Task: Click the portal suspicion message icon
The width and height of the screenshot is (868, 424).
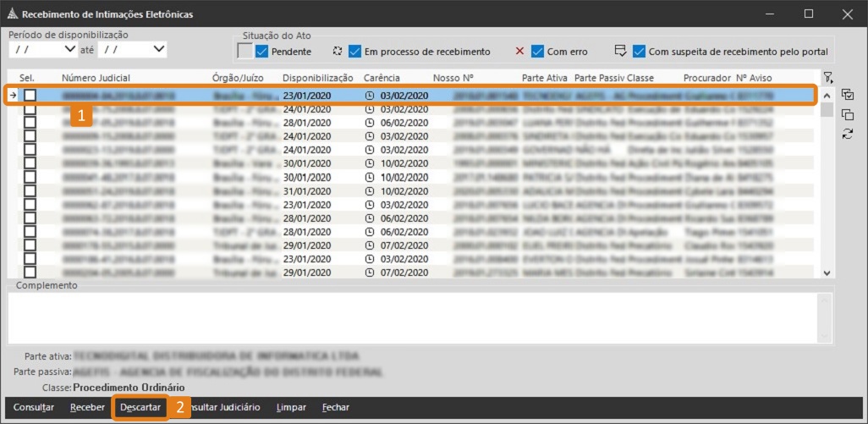Action: pyautogui.click(x=620, y=51)
